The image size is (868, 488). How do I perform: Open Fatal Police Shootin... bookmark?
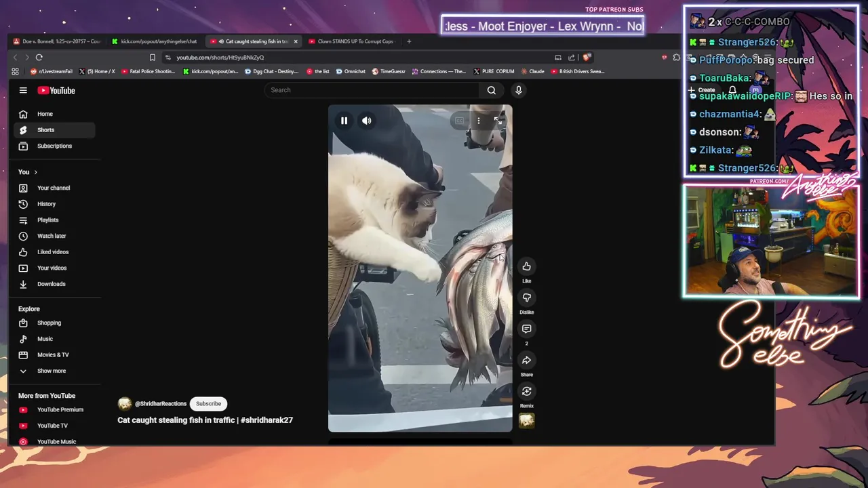click(x=148, y=71)
